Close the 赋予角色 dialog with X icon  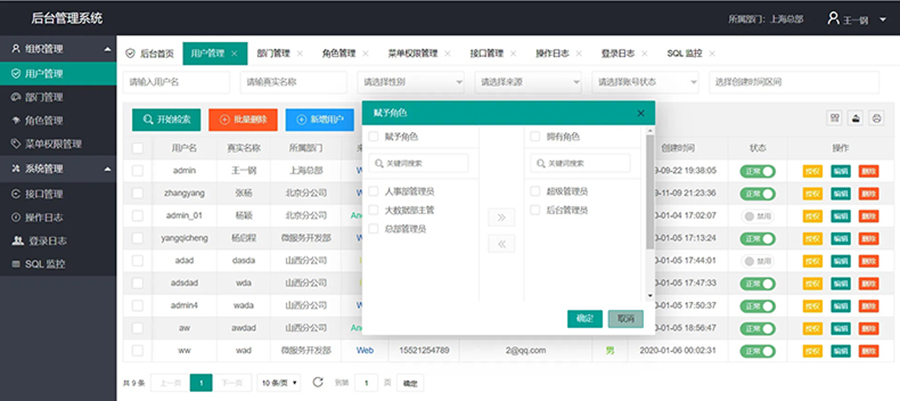coord(641,113)
